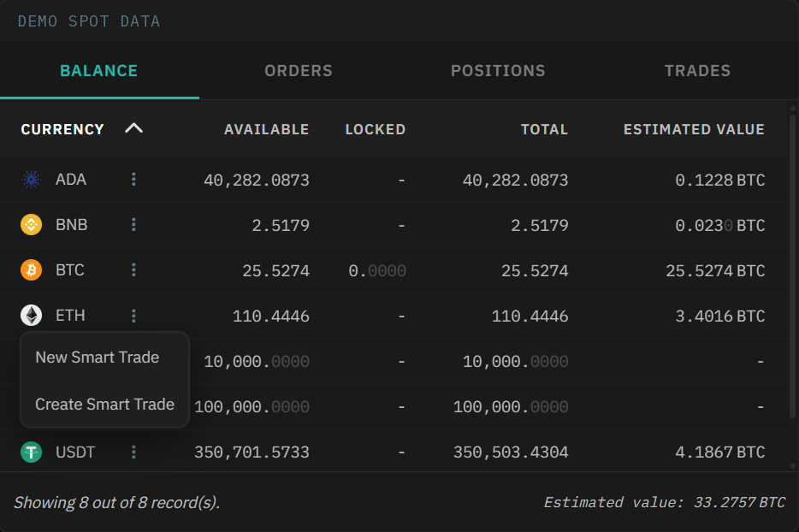Click the Showing 8 out of 8 records text
This screenshot has width=799, height=532.
[x=116, y=502]
